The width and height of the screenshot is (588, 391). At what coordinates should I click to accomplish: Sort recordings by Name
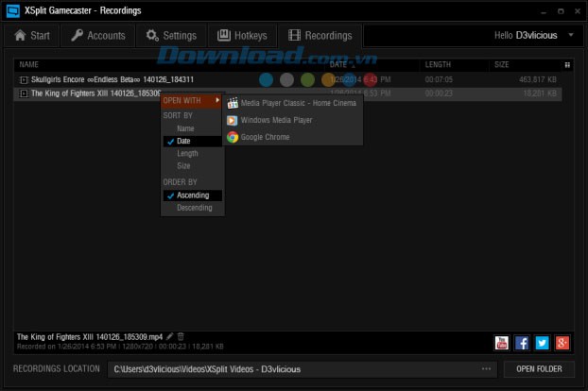point(192,128)
